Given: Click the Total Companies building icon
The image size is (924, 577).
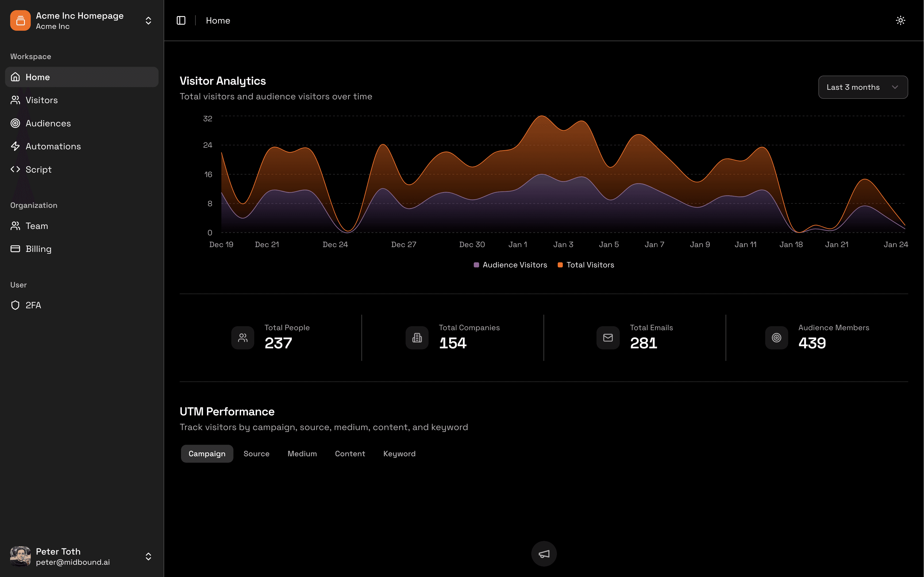Looking at the screenshot, I should [x=417, y=338].
